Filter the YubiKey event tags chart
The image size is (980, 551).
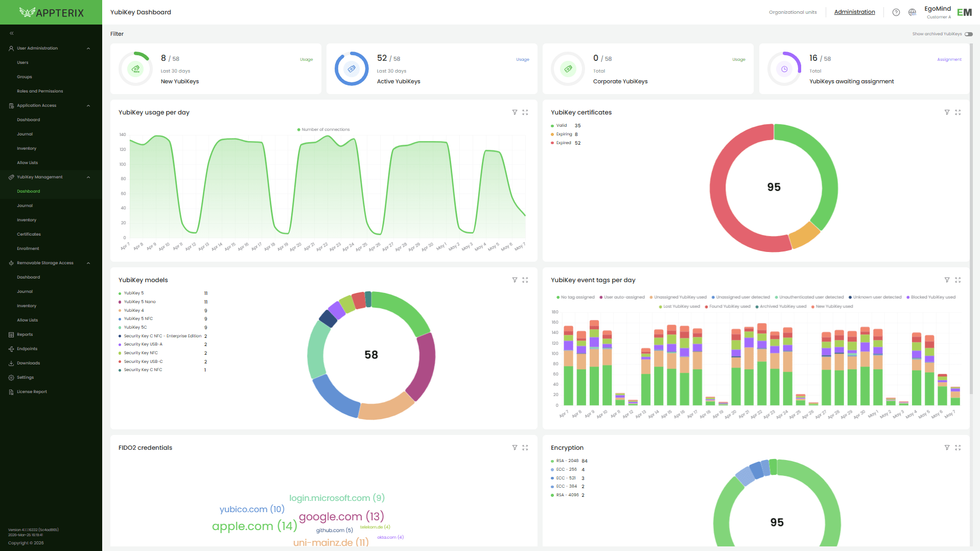point(947,280)
